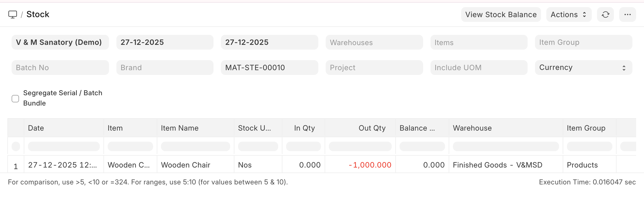Click the Stock breadcrumb title
This screenshot has height=210, width=644.
coord(38,14)
